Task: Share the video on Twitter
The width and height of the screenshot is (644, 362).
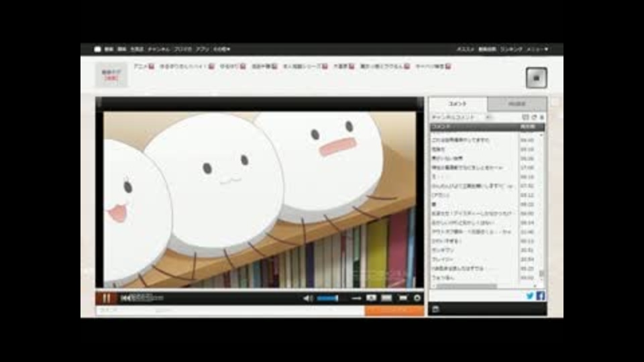Action: click(530, 296)
